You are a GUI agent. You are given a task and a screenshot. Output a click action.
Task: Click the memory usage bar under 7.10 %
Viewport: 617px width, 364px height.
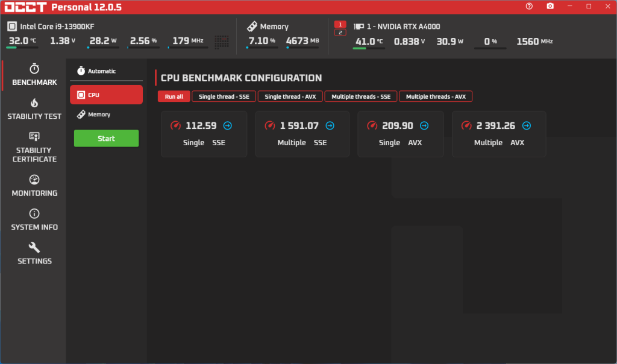click(262, 48)
